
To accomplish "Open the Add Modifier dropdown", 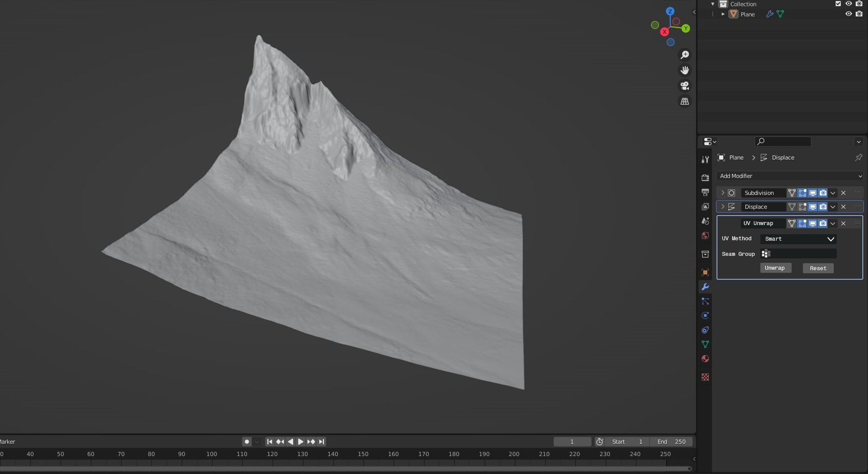I will (789, 176).
